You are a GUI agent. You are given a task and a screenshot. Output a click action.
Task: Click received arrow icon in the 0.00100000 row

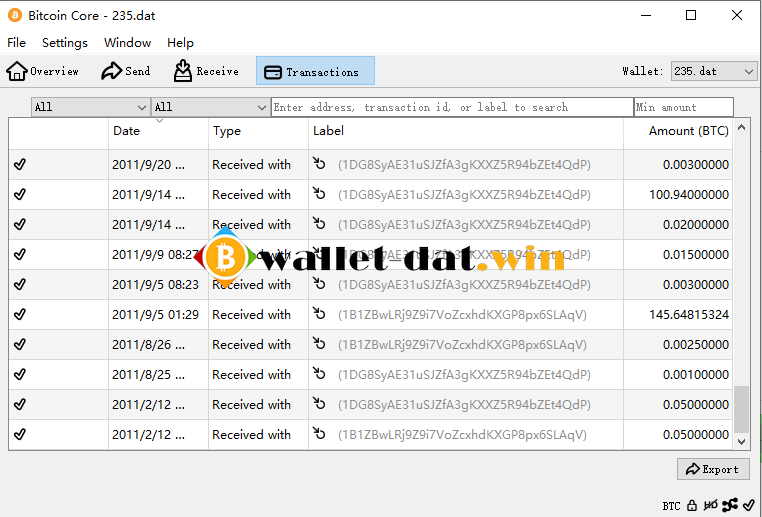319,373
